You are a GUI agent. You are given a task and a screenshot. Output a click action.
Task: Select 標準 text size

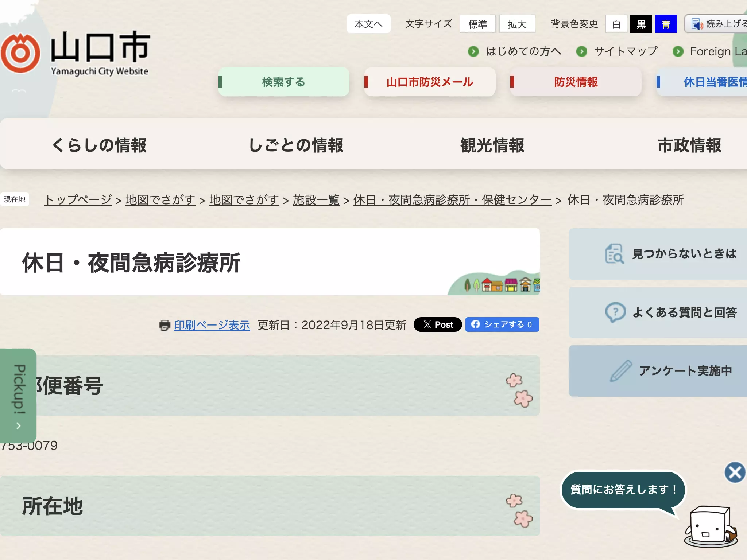point(478,24)
